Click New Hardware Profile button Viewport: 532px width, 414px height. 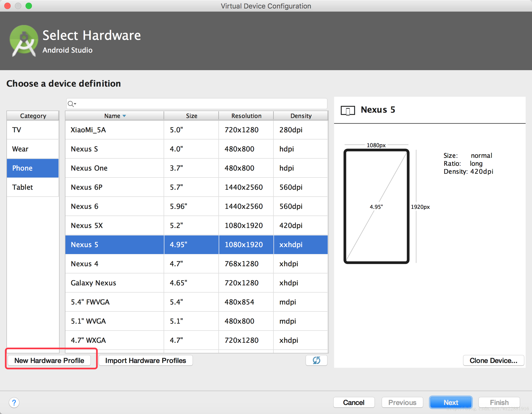(49, 360)
